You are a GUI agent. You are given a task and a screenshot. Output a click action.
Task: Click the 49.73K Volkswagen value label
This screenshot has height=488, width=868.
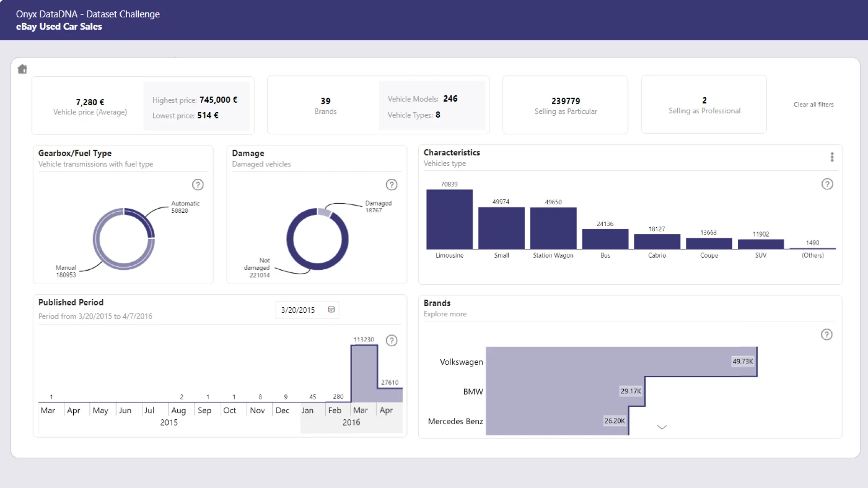point(743,361)
